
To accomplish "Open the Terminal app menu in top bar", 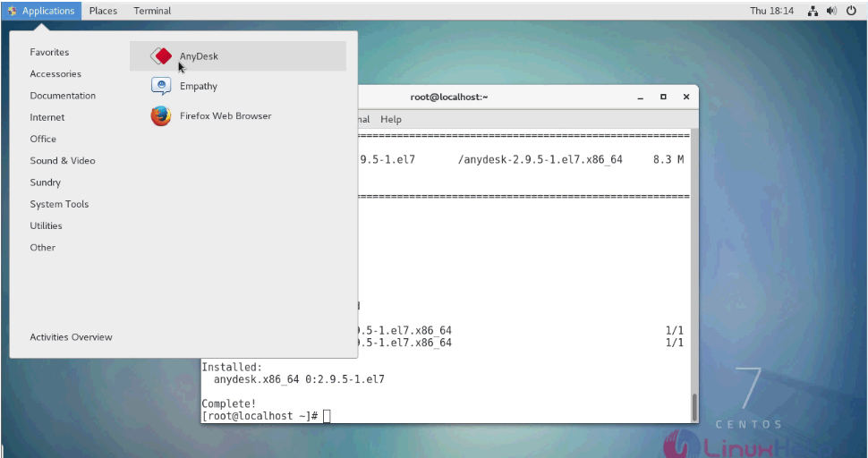I will tap(152, 11).
